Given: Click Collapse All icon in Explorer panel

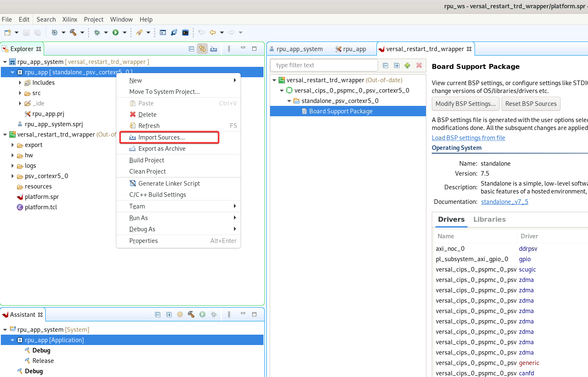Looking at the screenshot, I should [192, 49].
